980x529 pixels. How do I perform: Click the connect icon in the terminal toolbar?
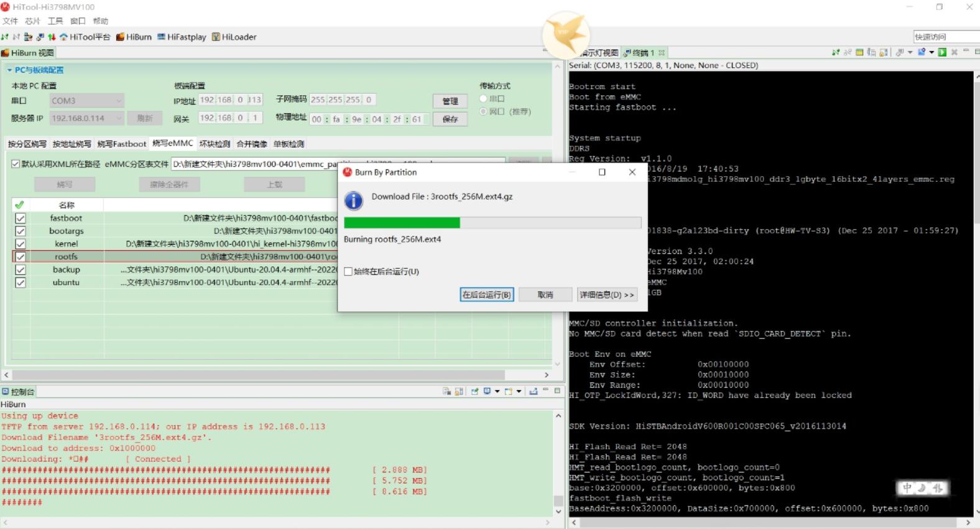[x=836, y=52]
